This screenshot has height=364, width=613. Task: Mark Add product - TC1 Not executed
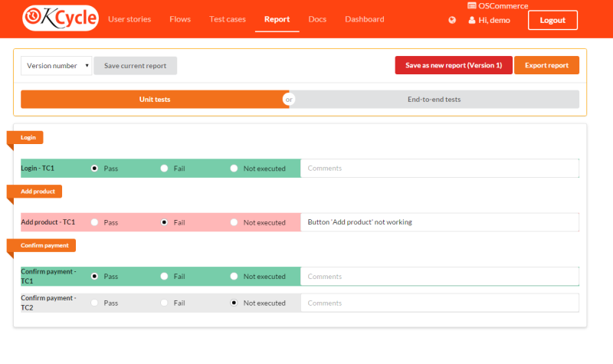[x=234, y=222]
